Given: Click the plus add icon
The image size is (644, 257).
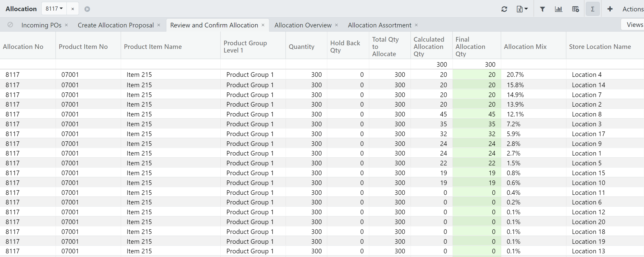Looking at the screenshot, I should (x=610, y=9).
